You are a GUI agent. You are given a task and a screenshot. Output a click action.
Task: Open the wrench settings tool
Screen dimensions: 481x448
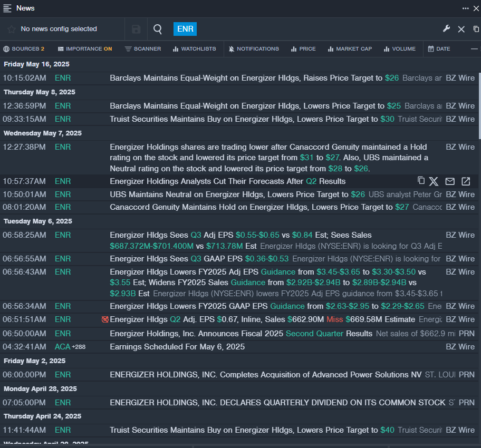click(x=446, y=29)
